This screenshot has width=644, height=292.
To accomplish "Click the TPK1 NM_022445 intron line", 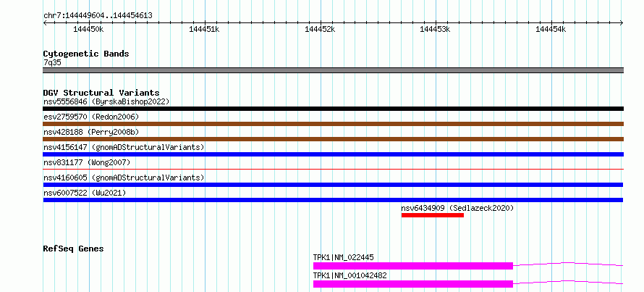I will click(569, 264).
